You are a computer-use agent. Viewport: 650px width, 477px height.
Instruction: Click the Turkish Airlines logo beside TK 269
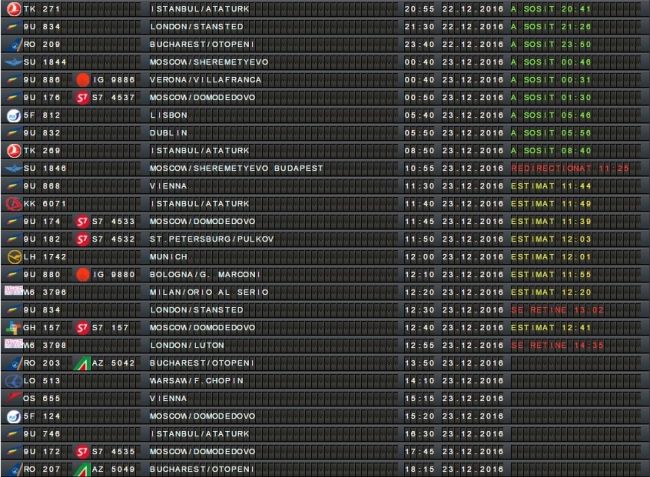tap(14, 151)
